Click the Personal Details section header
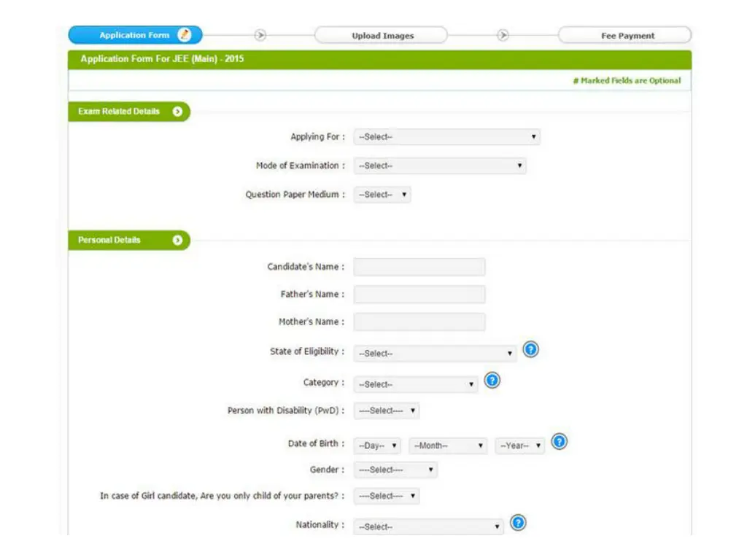 (129, 240)
